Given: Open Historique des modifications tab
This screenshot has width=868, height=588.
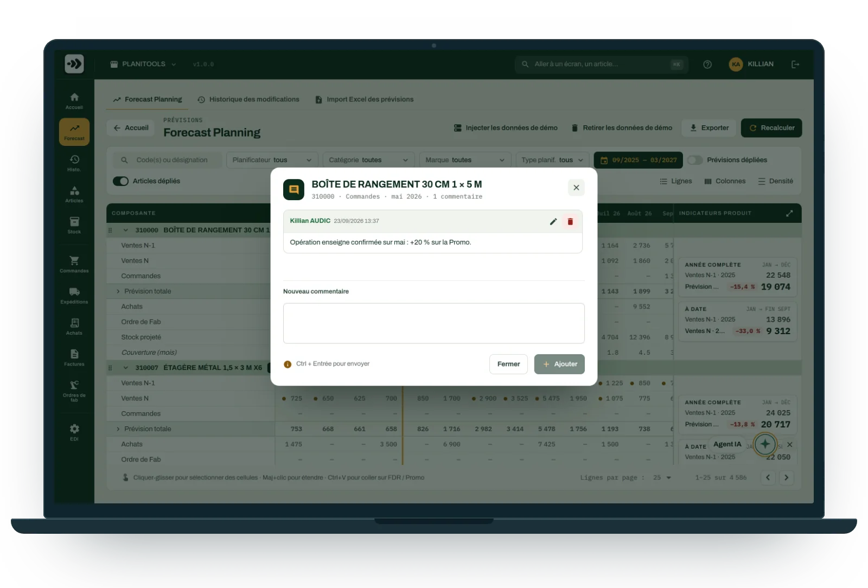Looking at the screenshot, I should [x=248, y=99].
